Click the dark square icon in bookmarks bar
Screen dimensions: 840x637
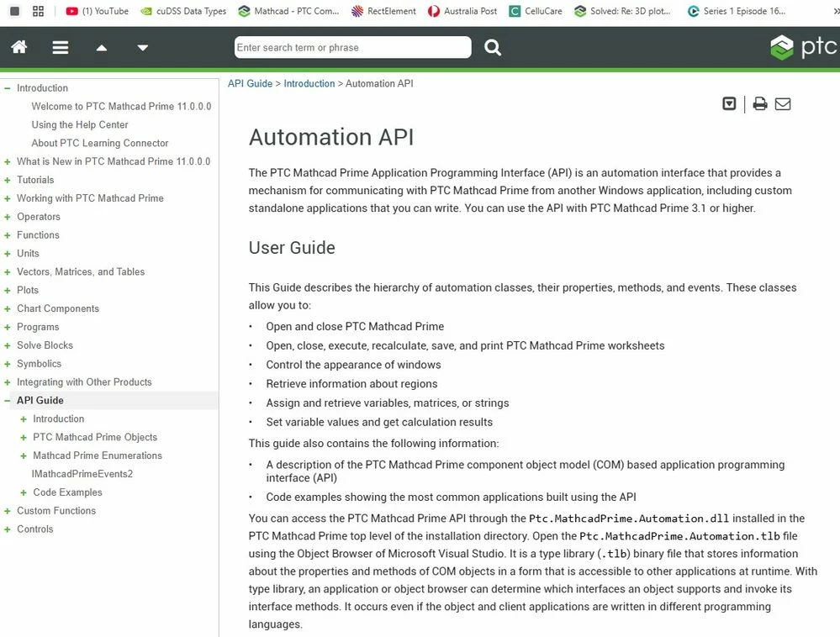click(x=15, y=11)
